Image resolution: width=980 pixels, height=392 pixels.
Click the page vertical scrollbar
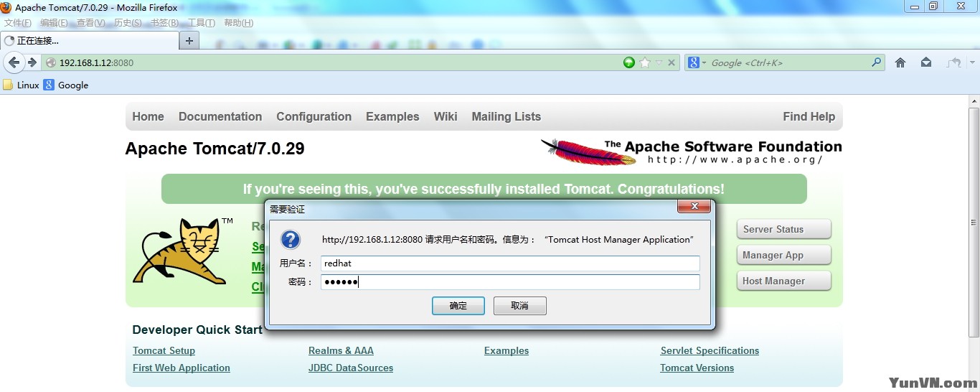(974, 223)
